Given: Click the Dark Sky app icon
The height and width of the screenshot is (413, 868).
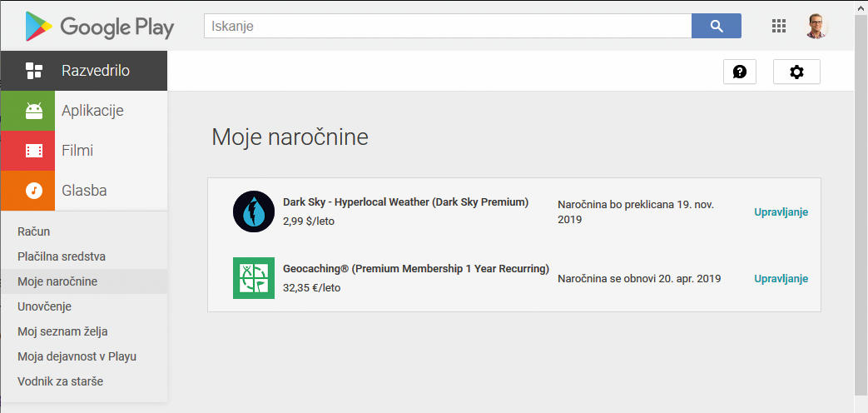Looking at the screenshot, I should click(x=254, y=211).
